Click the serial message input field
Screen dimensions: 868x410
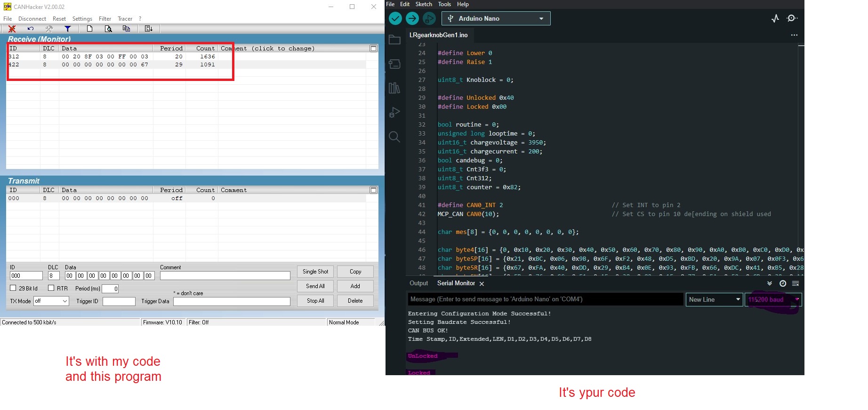click(x=545, y=299)
